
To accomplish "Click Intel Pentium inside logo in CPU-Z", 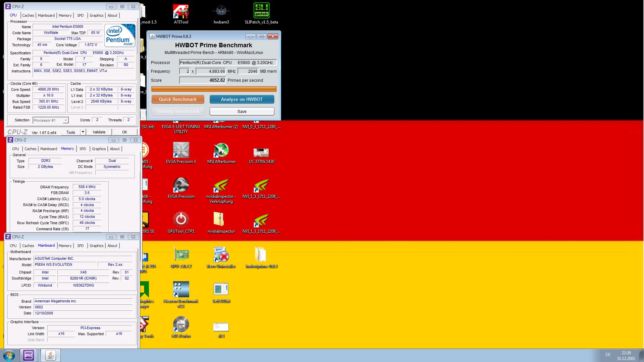I will [x=120, y=35].
